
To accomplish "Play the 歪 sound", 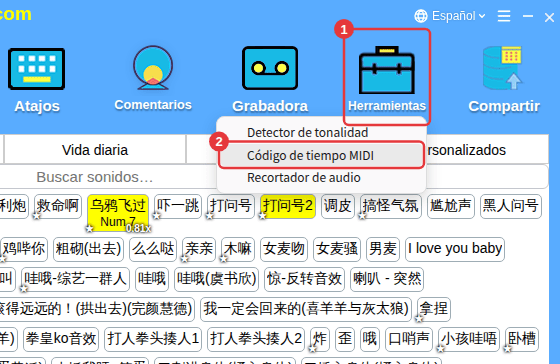I will point(345,339).
